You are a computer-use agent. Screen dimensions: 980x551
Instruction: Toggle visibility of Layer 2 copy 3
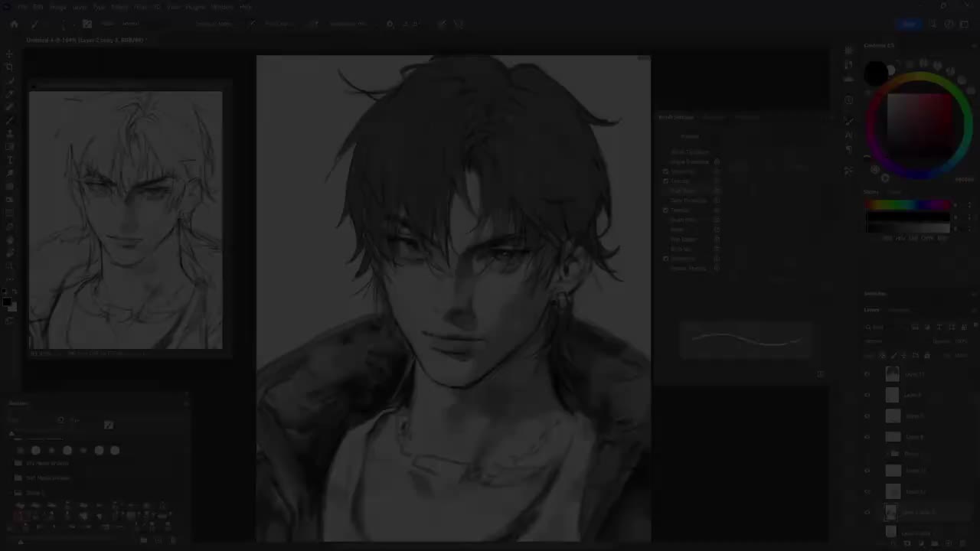coord(867,512)
